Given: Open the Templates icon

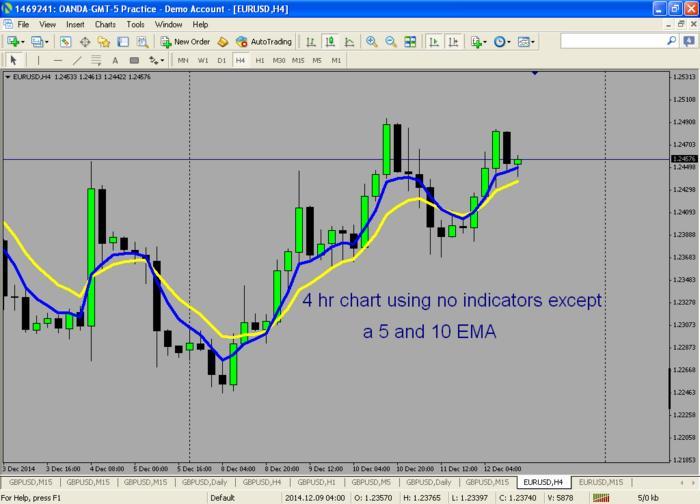Looking at the screenshot, I should click(x=523, y=42).
